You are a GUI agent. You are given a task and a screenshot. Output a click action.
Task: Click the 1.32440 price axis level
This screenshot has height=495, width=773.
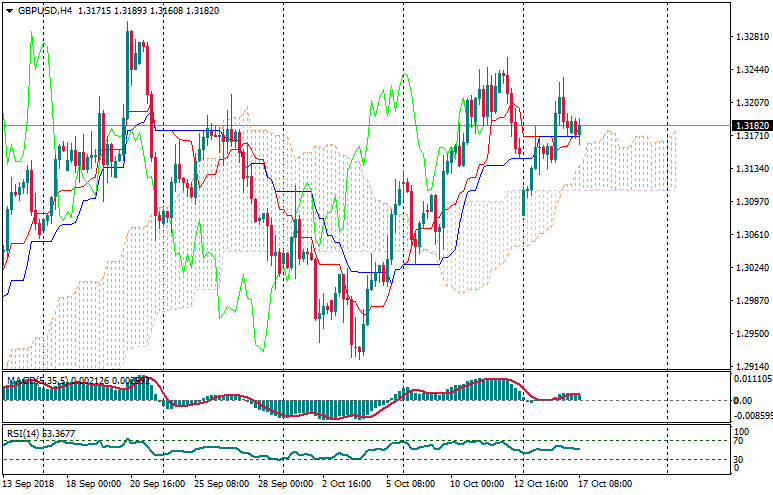(750, 71)
